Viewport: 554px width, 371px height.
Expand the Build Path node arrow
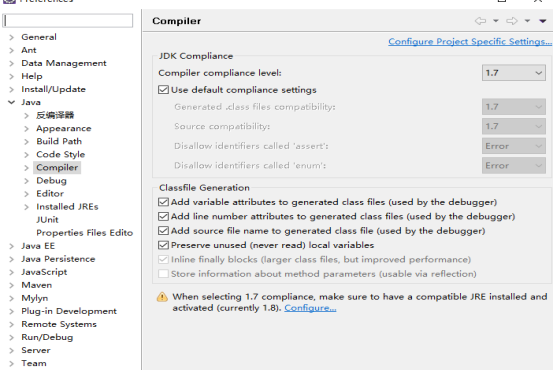[x=26, y=142]
